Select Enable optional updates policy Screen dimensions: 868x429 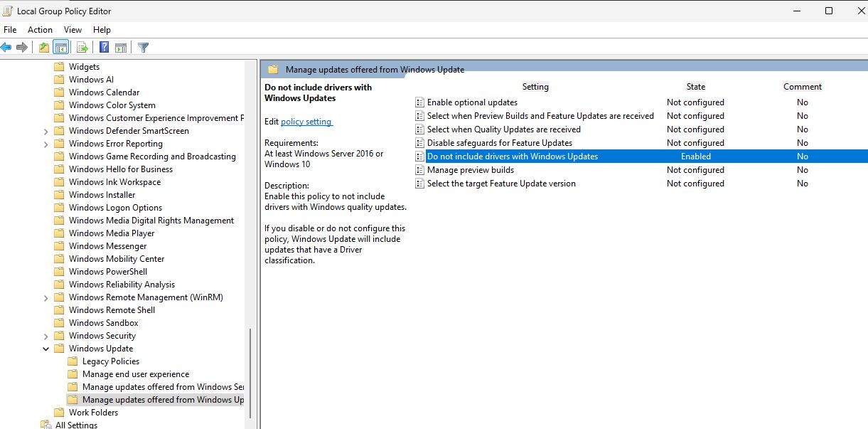472,102
